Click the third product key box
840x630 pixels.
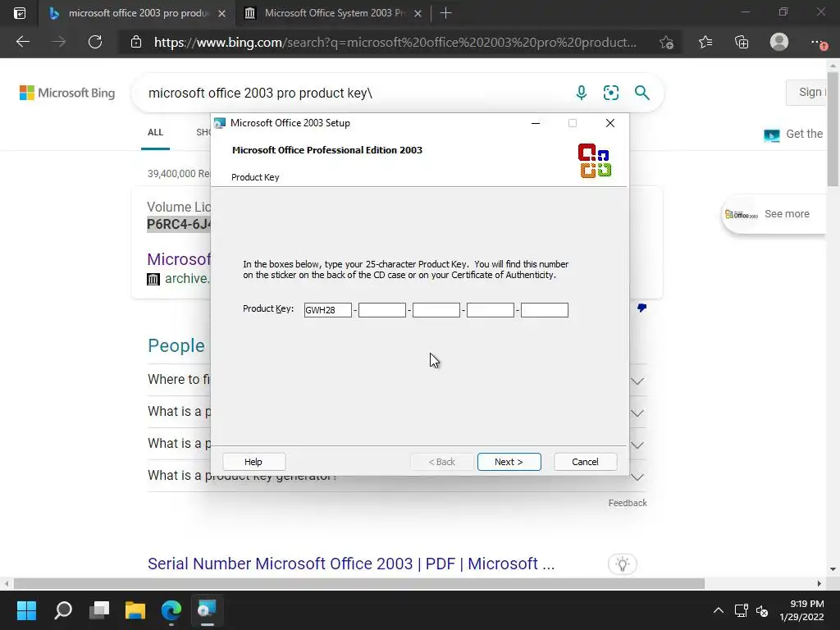pos(436,309)
